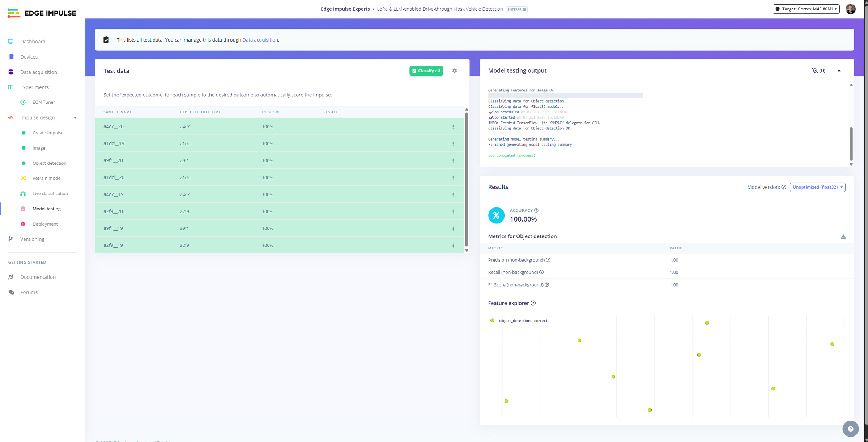The height and width of the screenshot is (442, 868).
Task: Toggle object_detection - correct legend entry
Action: click(519, 321)
